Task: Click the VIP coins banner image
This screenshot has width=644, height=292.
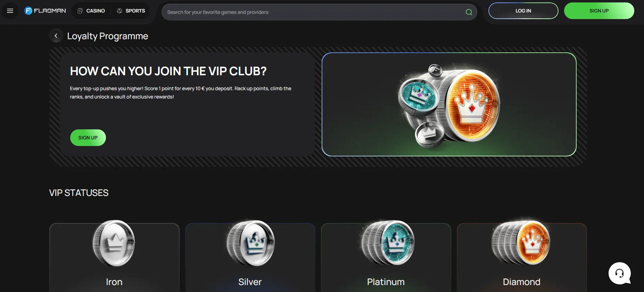Action: [x=449, y=104]
